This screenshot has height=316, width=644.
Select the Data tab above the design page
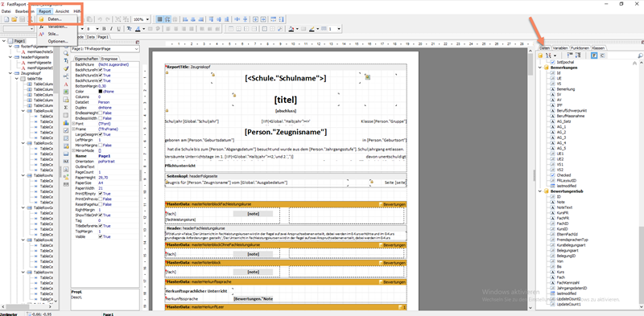90,37
